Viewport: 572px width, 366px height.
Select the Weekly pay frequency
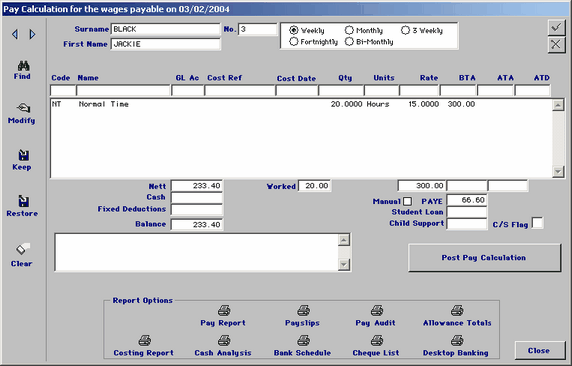click(294, 30)
